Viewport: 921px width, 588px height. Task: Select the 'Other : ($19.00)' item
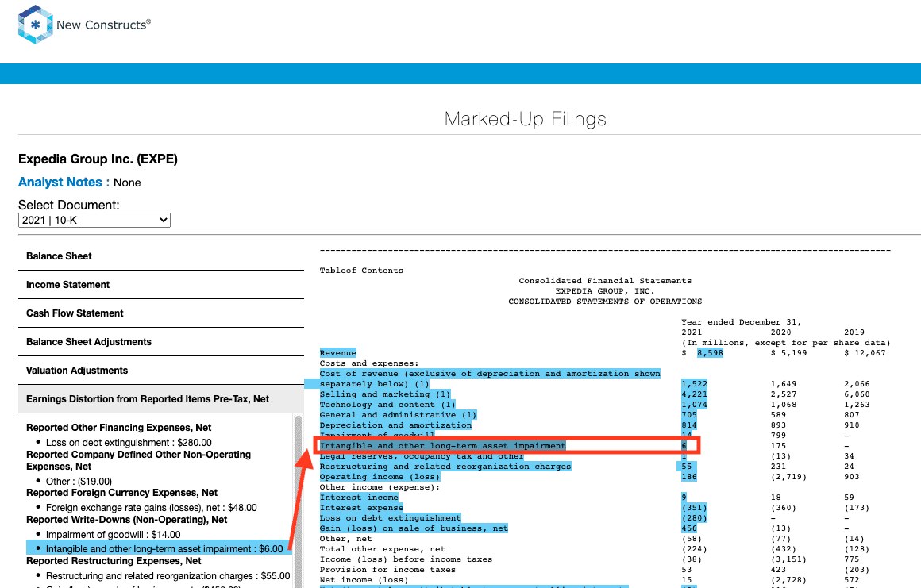[x=79, y=481]
